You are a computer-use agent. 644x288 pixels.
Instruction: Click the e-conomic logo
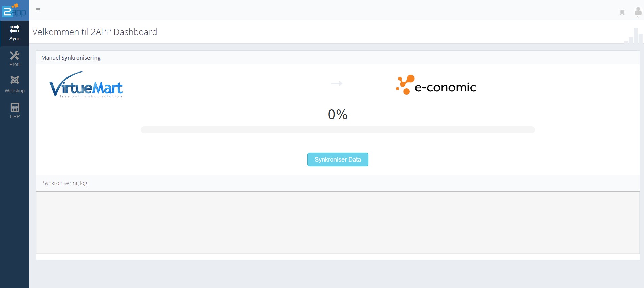[x=436, y=85]
